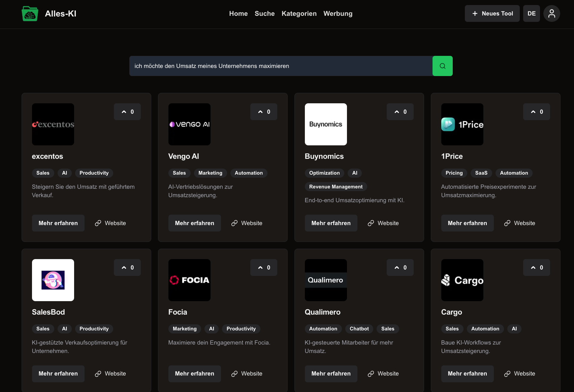Screen dimensions: 574x392
Task: Upvote the Cargo tool
Action: 537,268
